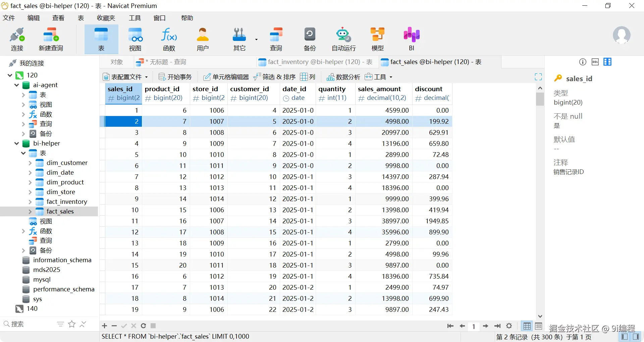644x342 pixels.
Task: Open the 编辑 menu
Action: pos(34,18)
